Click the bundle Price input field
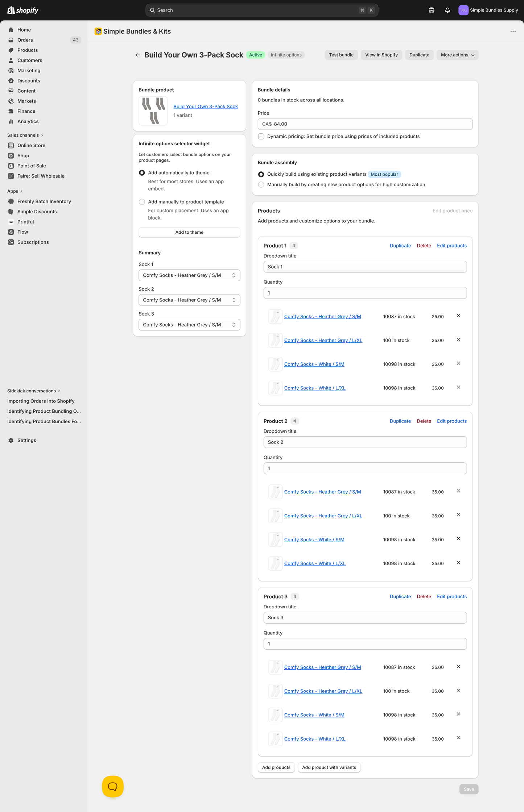This screenshot has height=812, width=524. coord(365,124)
